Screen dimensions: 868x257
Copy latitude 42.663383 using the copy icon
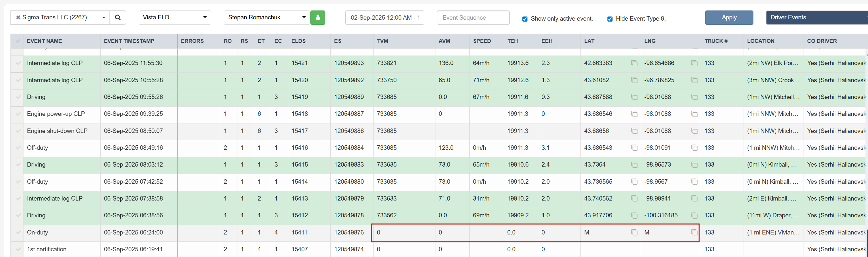(634, 63)
